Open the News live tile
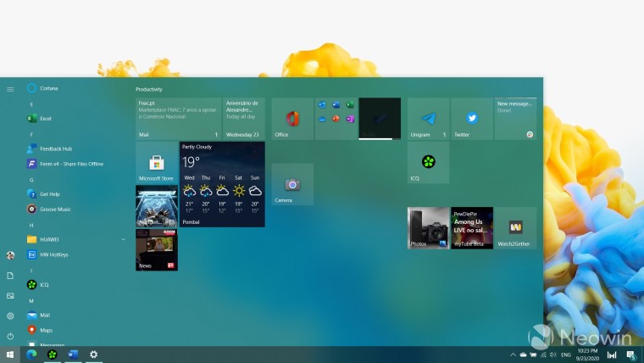 pyautogui.click(x=157, y=250)
